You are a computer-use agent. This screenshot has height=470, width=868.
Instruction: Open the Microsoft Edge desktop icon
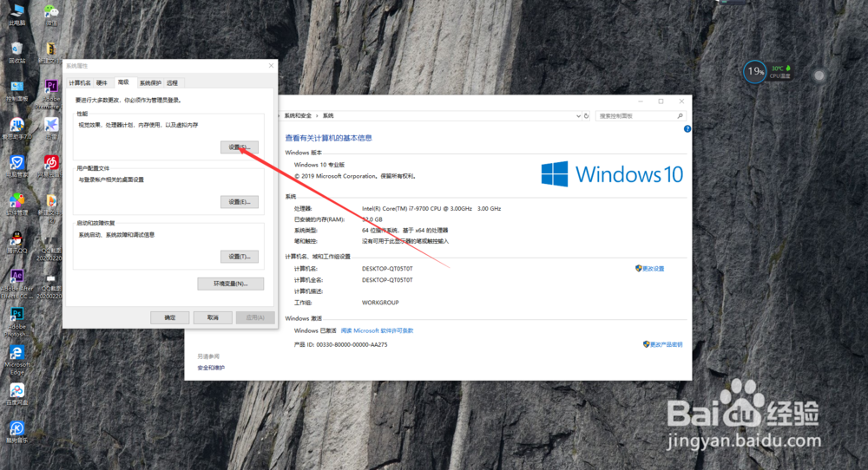(17, 358)
